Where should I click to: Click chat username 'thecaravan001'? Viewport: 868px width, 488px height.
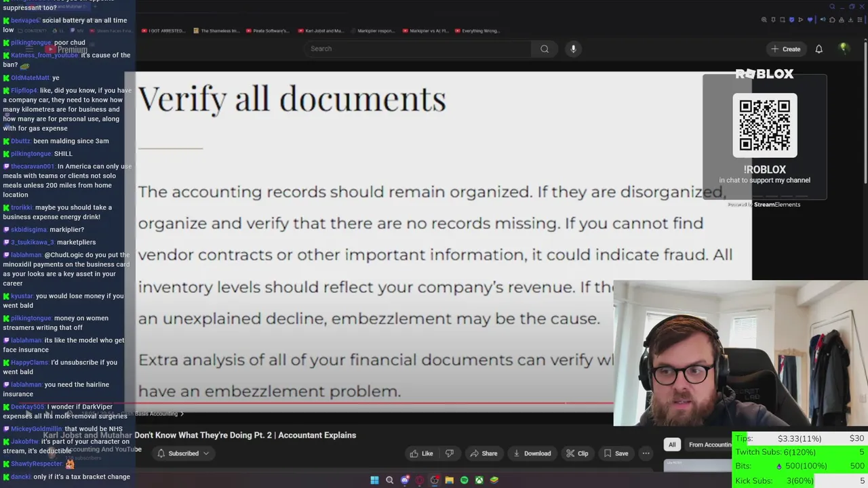(x=33, y=166)
